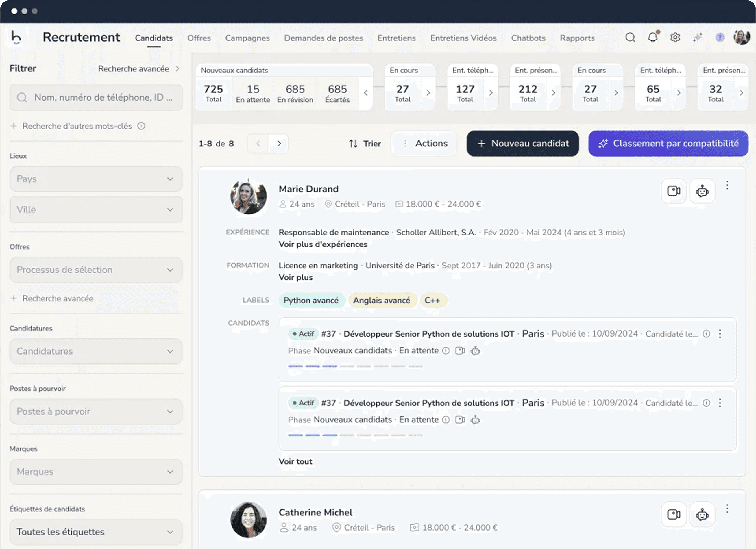Open the help question mark icon
The width and height of the screenshot is (756, 549).
[x=720, y=37]
